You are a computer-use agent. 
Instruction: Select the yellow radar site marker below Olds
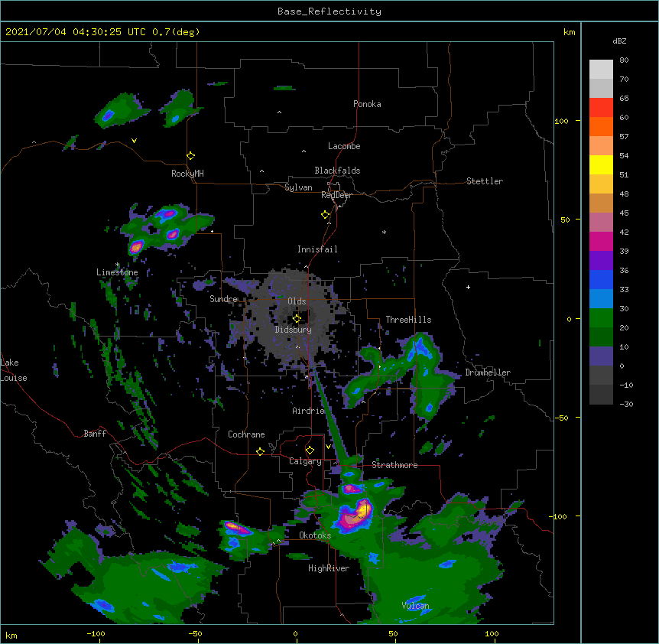297,318
